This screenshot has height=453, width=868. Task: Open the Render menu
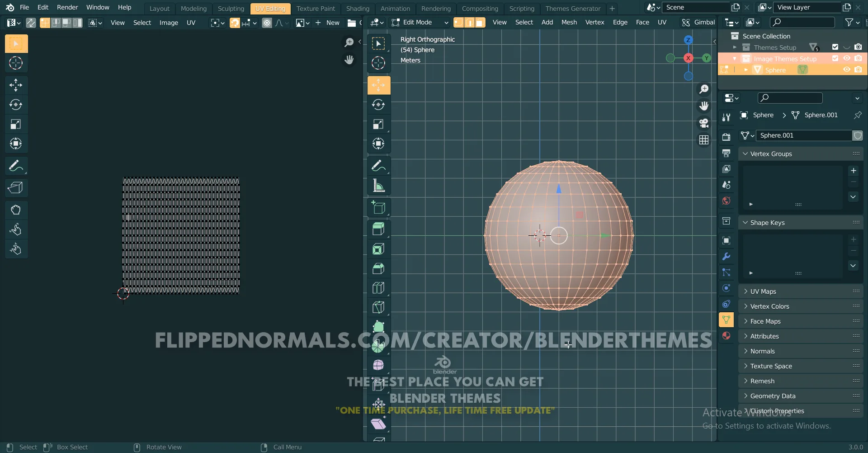pos(67,7)
